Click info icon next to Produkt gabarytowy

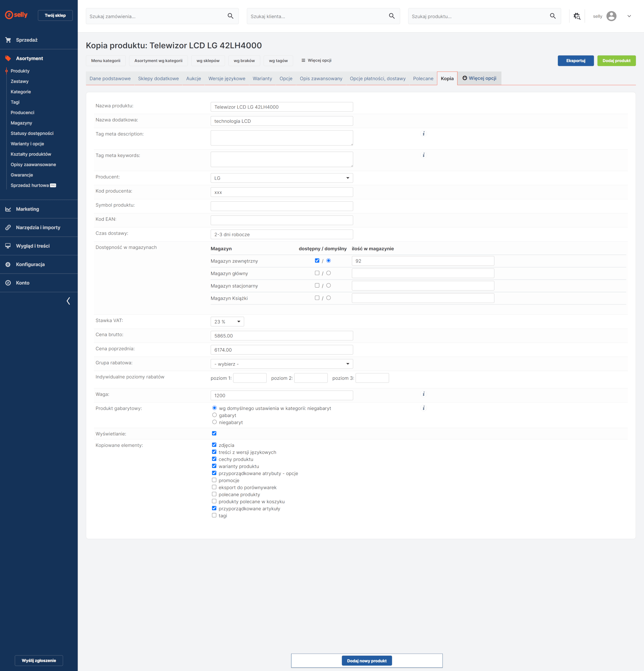(x=424, y=408)
